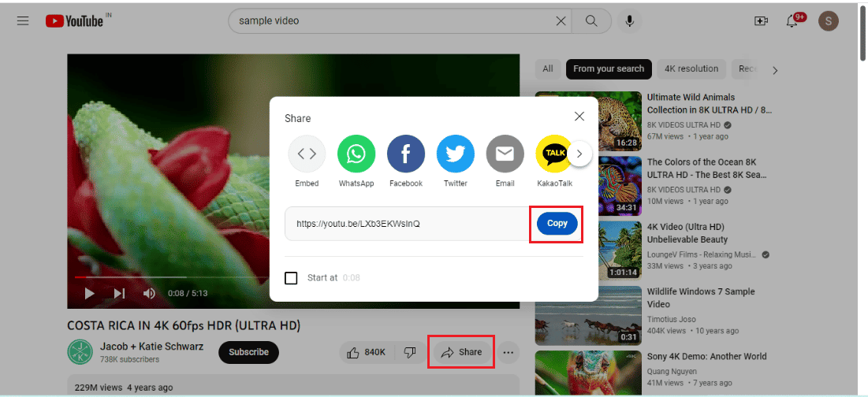868x397 pixels.
Task: Open Jacob + Katie Schwarz channel name
Action: pyautogui.click(x=151, y=347)
